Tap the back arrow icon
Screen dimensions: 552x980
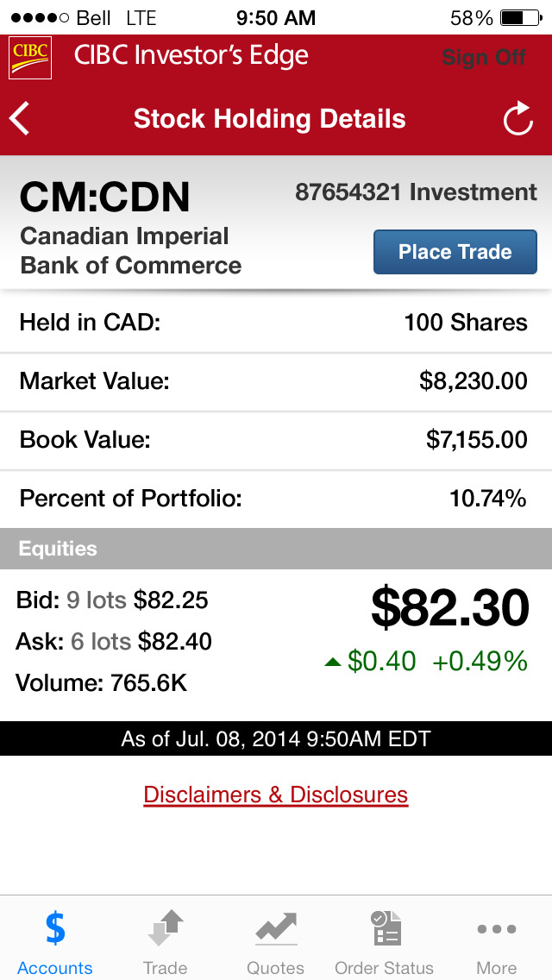(21, 119)
